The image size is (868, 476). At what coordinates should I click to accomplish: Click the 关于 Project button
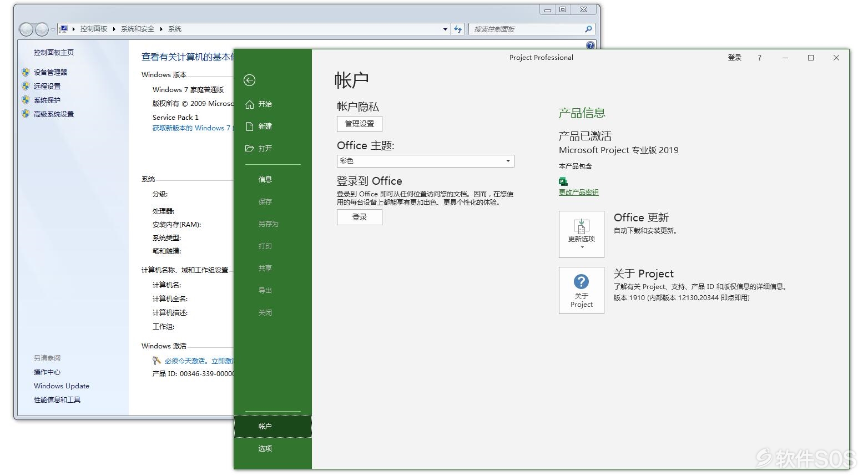tap(582, 291)
